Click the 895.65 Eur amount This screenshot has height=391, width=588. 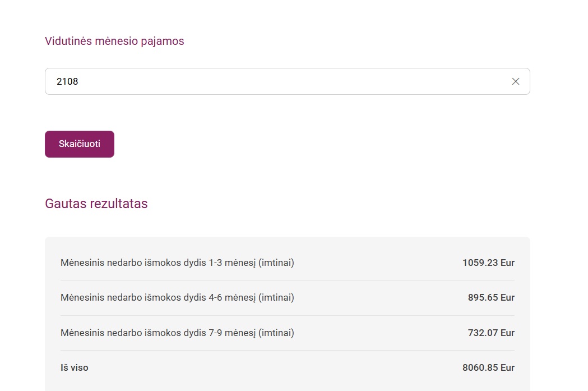[x=491, y=297]
